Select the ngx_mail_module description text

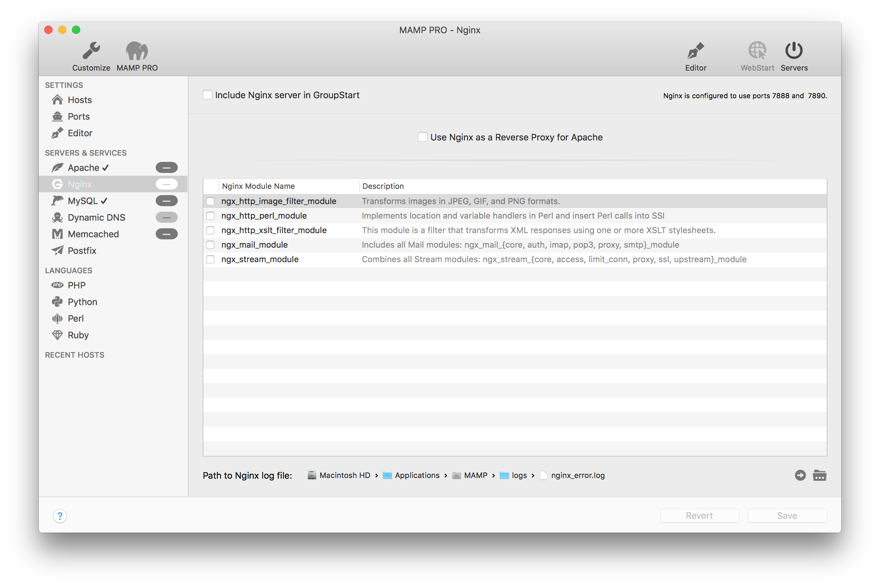(521, 245)
